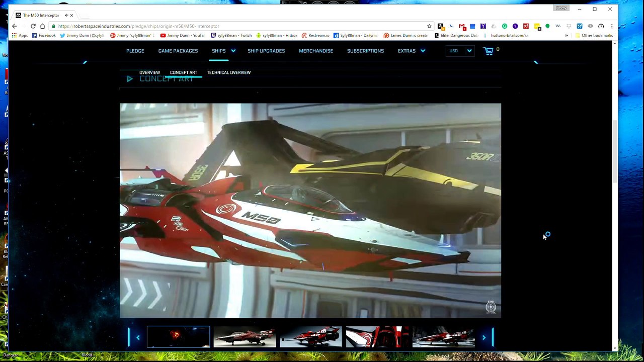Go to the Merchandise section

[x=316, y=51]
